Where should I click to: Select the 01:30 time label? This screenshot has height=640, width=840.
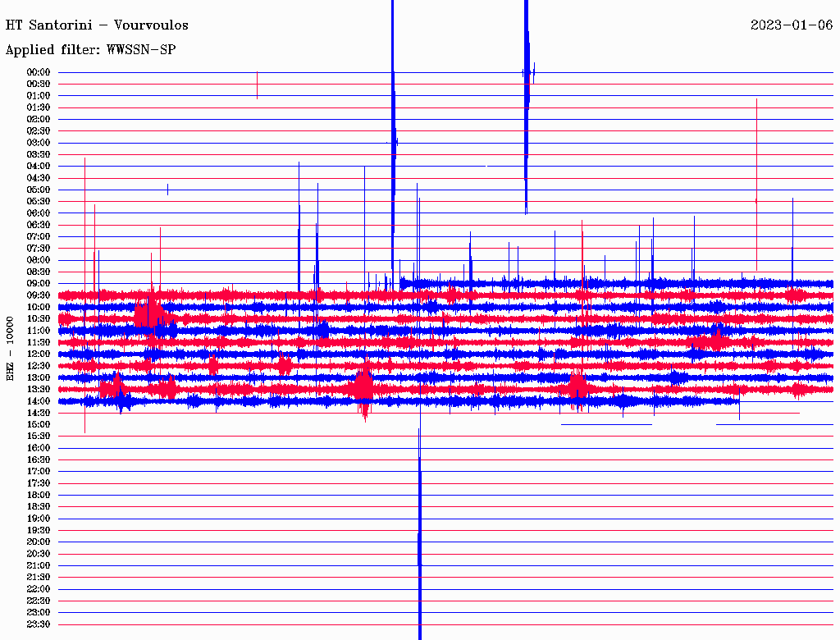pos(38,107)
